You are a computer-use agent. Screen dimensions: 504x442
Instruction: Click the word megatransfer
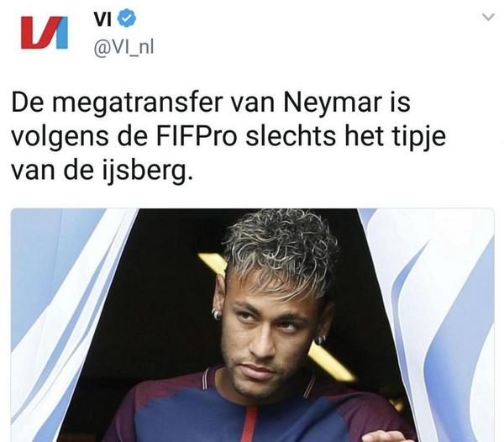click(x=137, y=103)
